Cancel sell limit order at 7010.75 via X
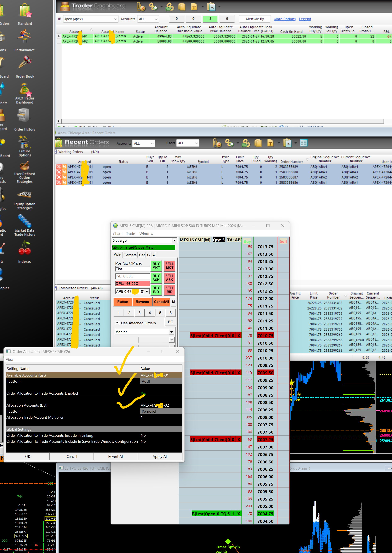 coord(239,335)
